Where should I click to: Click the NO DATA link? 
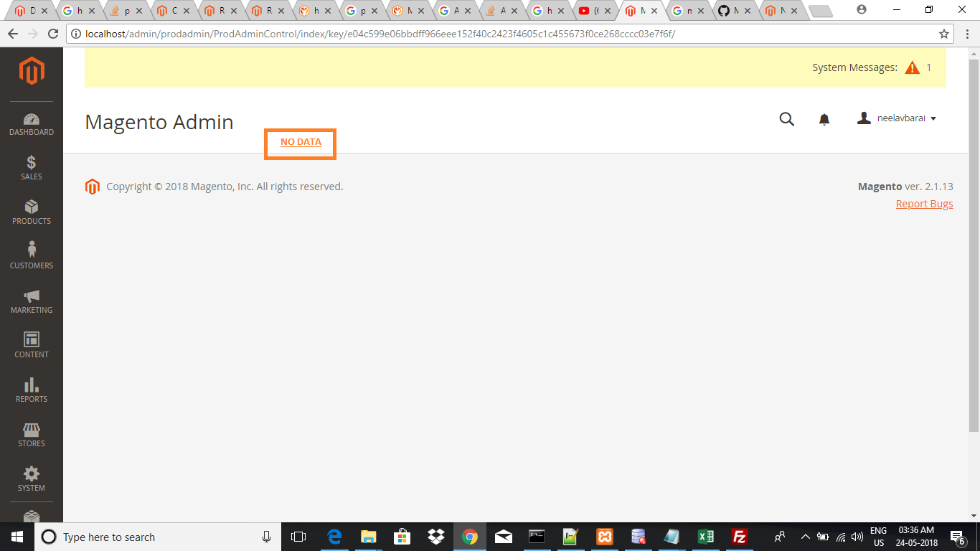click(301, 142)
